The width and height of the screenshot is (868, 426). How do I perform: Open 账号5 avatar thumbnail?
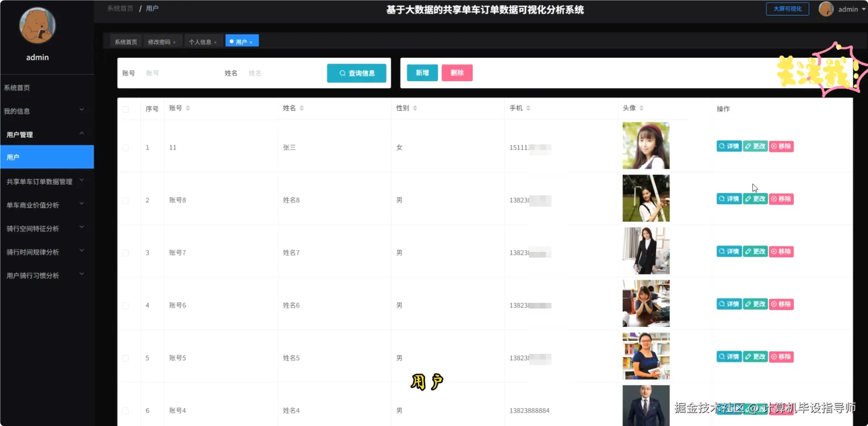point(646,356)
